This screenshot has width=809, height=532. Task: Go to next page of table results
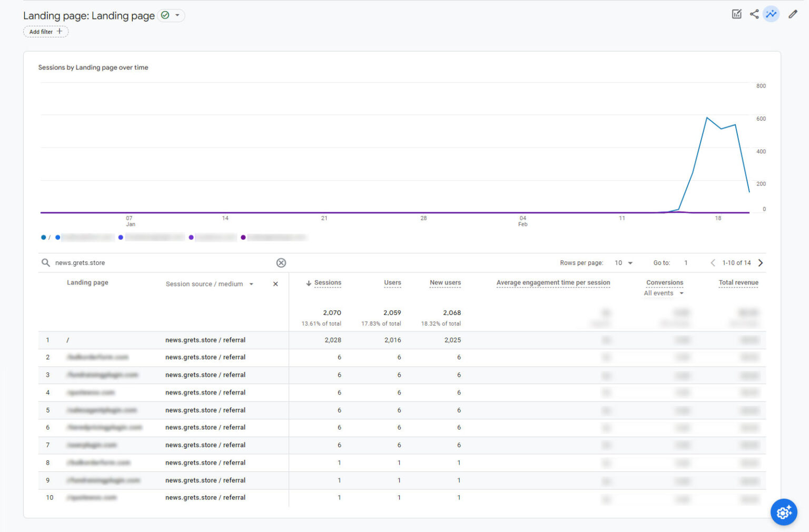point(760,262)
